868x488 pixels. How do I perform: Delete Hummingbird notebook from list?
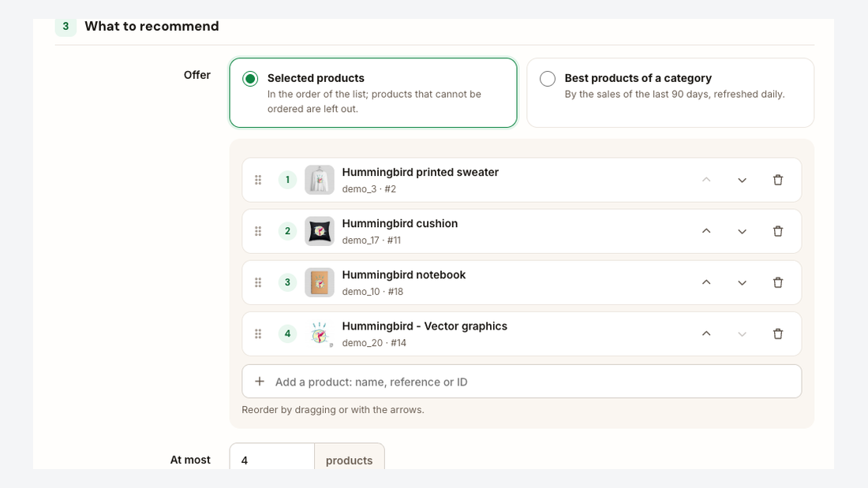pyautogui.click(x=778, y=283)
